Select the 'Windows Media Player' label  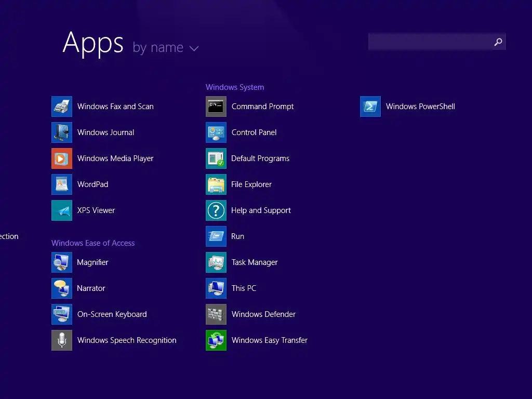[x=115, y=158]
